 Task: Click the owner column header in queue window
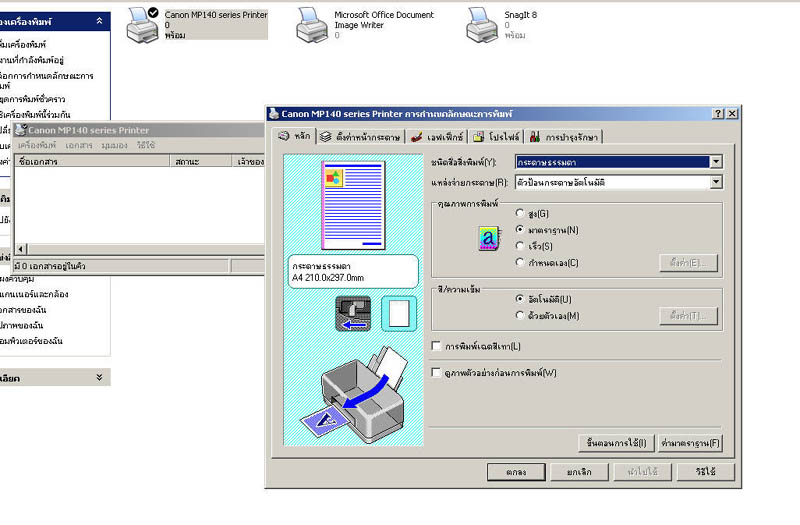pos(248,161)
